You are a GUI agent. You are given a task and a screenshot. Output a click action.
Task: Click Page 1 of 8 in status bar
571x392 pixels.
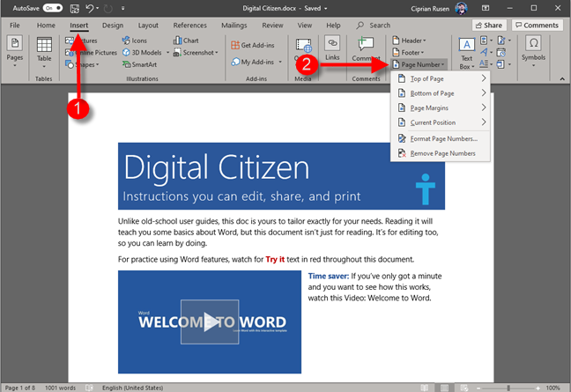pyautogui.click(x=20, y=388)
